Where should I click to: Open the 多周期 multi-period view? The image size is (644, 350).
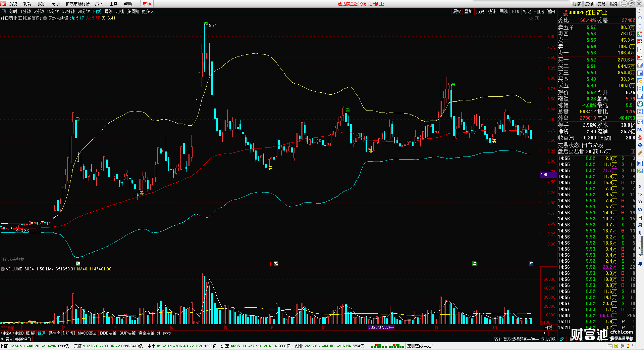pyautogui.click(x=133, y=11)
